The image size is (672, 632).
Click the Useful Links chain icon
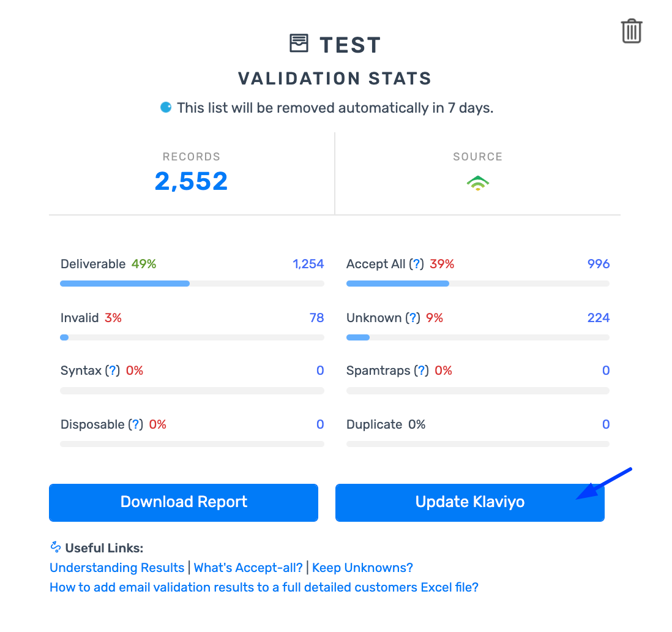point(55,547)
